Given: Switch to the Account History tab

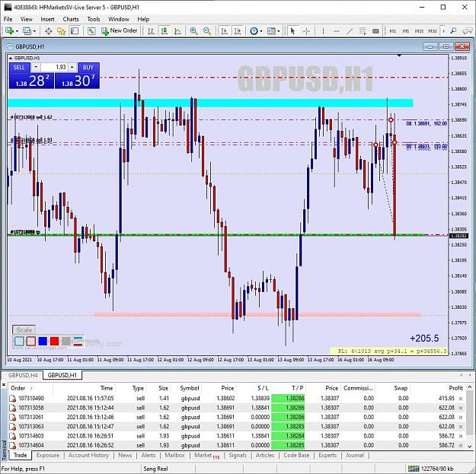Looking at the screenshot, I should tap(88, 455).
